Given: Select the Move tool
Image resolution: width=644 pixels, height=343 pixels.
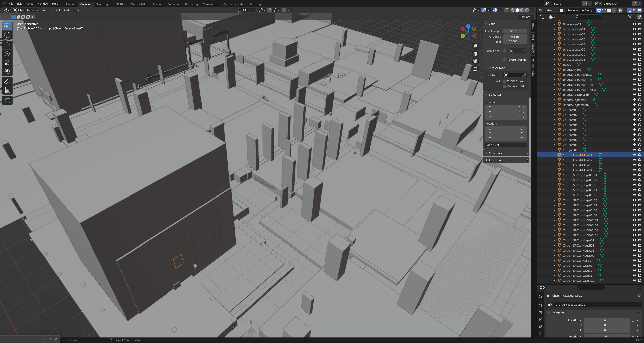Looking at the screenshot, I should (7, 45).
